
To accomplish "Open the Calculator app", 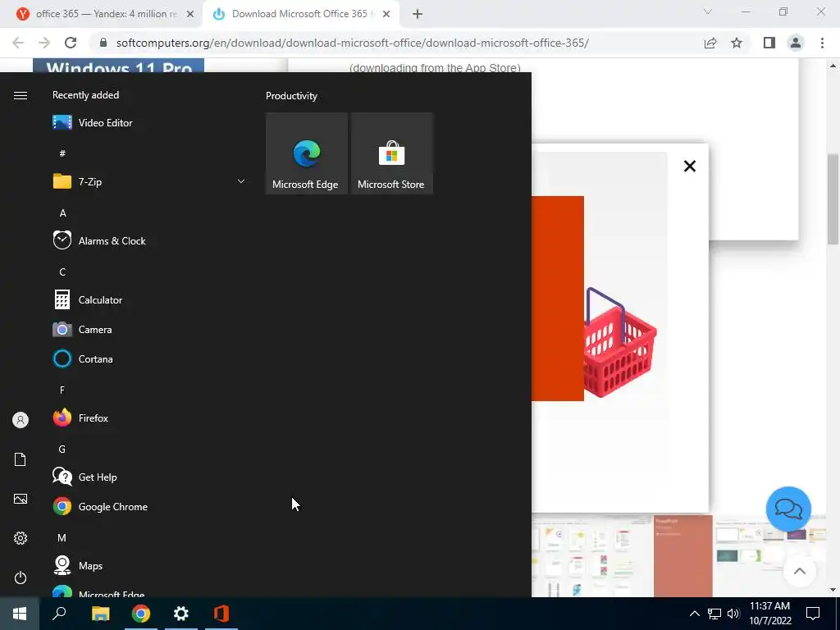I will coord(148,300).
